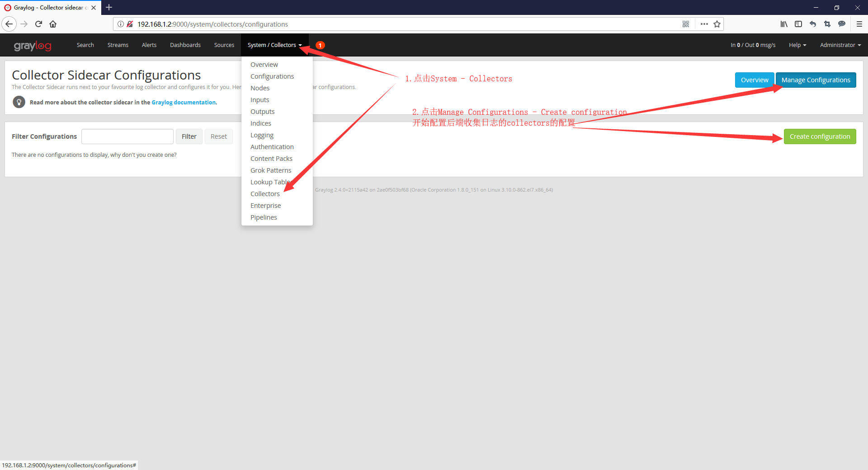Select Collectors in the System menu

point(277,194)
